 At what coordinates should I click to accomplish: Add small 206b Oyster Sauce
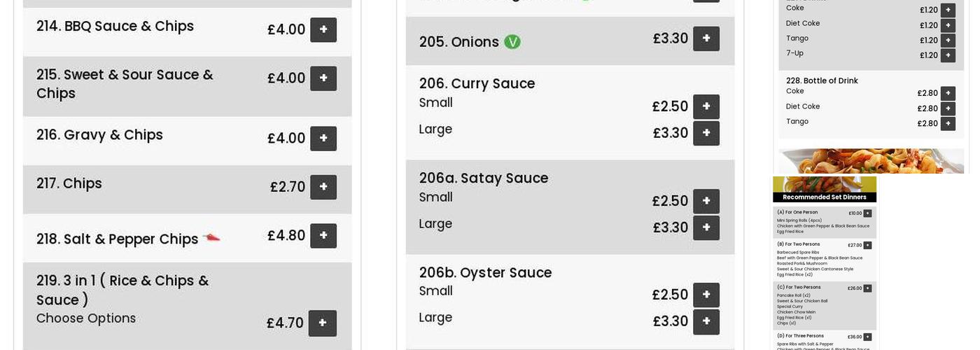(706, 295)
